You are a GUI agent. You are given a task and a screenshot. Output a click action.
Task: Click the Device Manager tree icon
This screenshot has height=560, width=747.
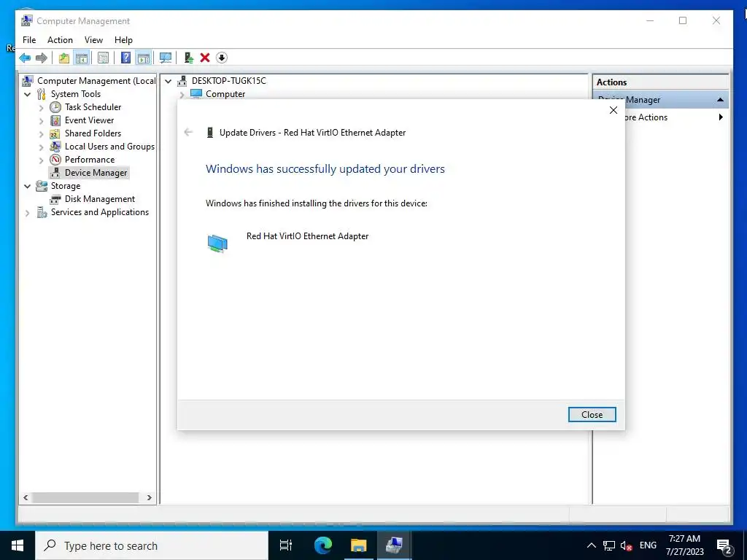55,172
